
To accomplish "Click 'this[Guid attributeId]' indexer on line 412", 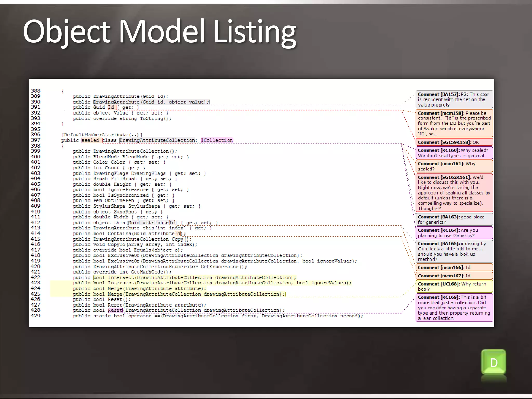I will [145, 223].
